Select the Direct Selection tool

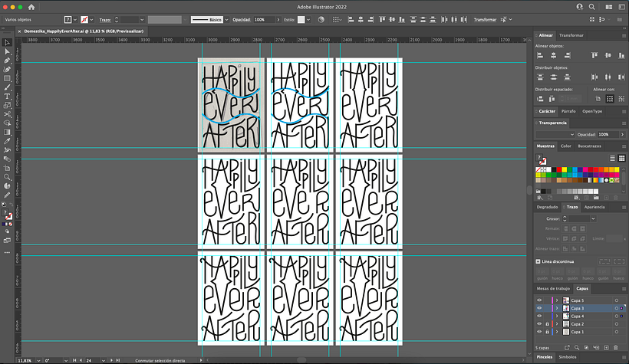[7, 51]
